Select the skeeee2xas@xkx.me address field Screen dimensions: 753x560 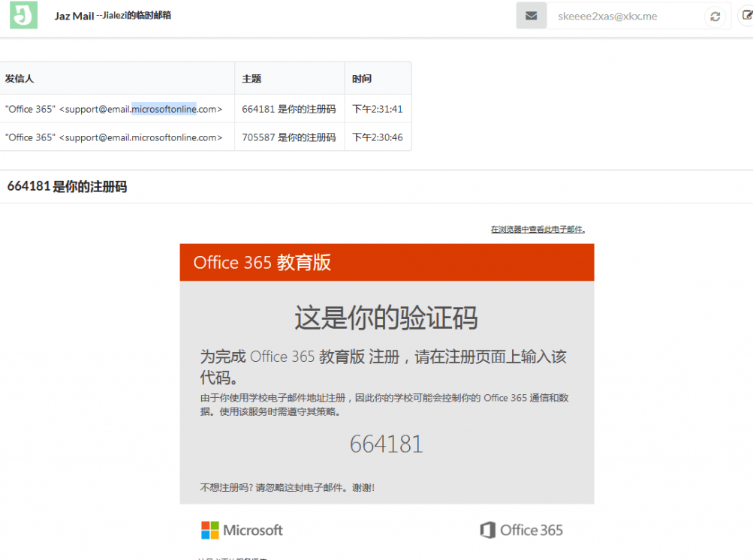(x=625, y=17)
